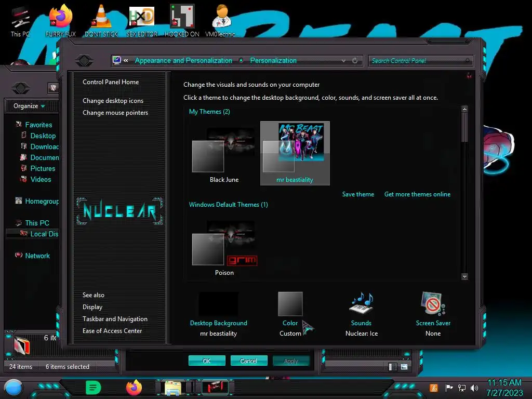Open Change mouse pointers
The width and height of the screenshot is (532, 399).
[x=115, y=113]
